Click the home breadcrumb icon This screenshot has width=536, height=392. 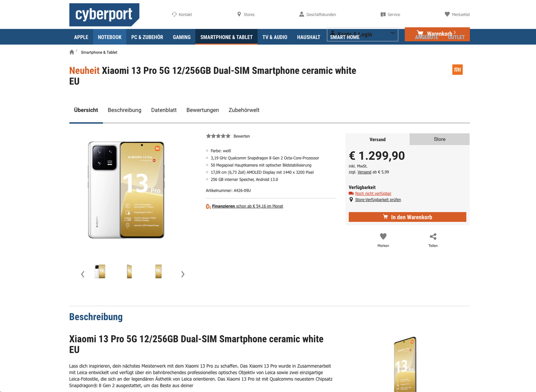[x=72, y=52]
